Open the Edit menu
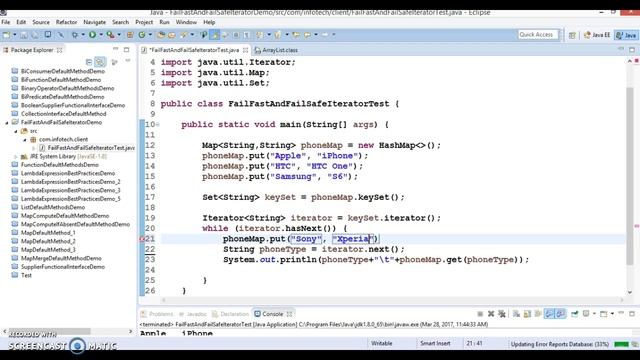Image resolution: width=640 pixels, height=360 pixels. coord(21,22)
